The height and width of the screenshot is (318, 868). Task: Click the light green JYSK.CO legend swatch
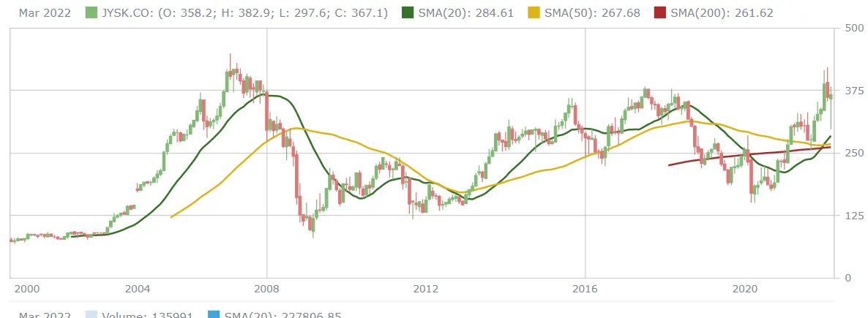91,13
